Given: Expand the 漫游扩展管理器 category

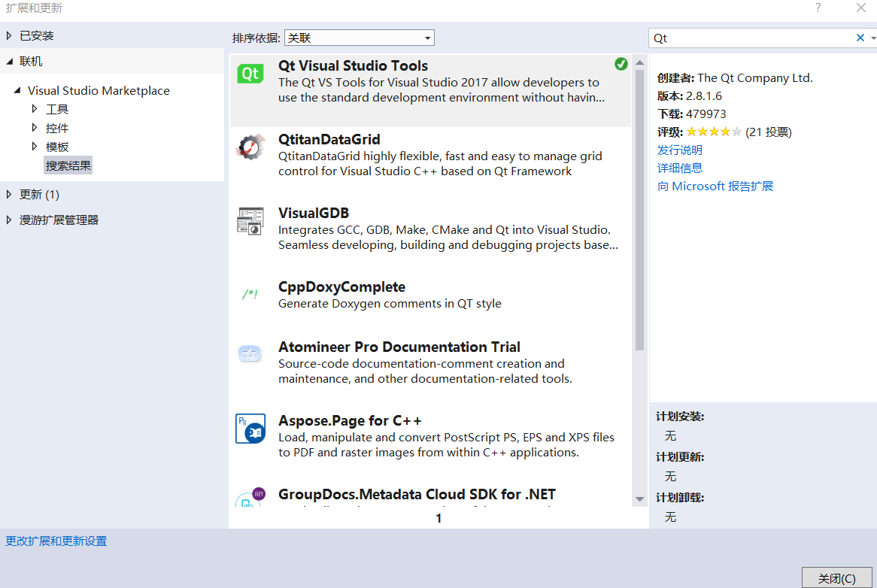Looking at the screenshot, I should click(9, 220).
